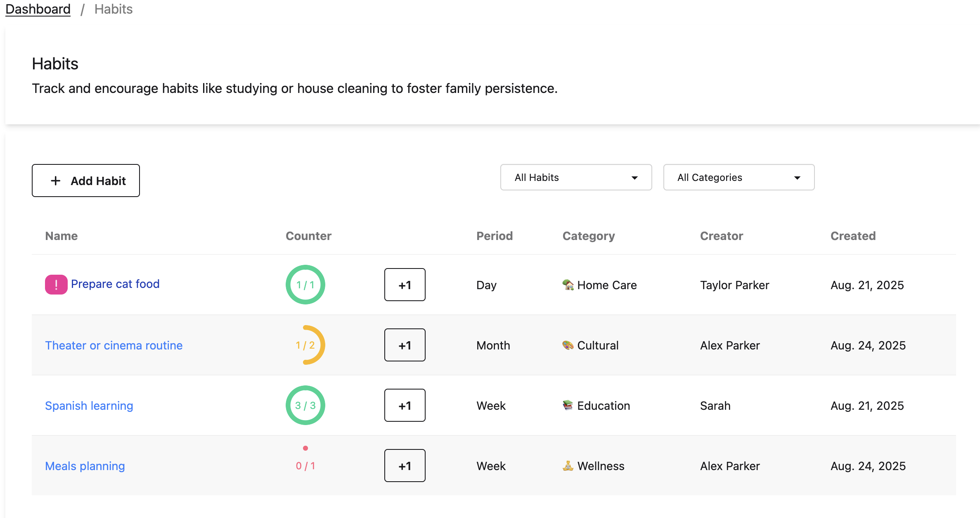Click the plus icon in Add Habit
Viewport: 980px width, 518px height.
[x=56, y=181]
